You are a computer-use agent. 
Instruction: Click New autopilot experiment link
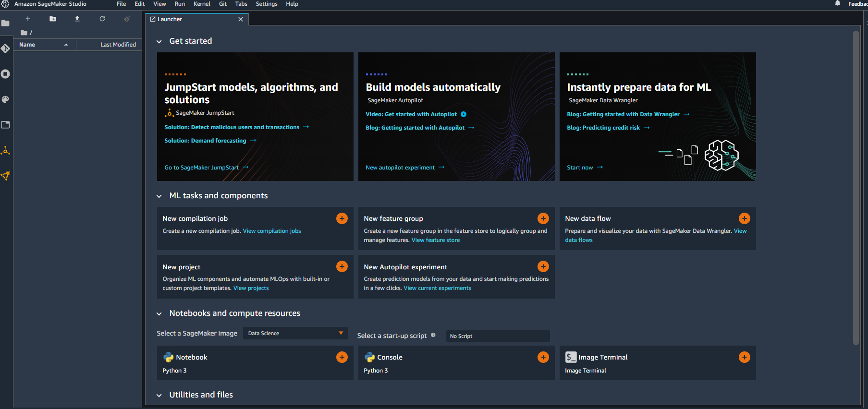tap(405, 168)
